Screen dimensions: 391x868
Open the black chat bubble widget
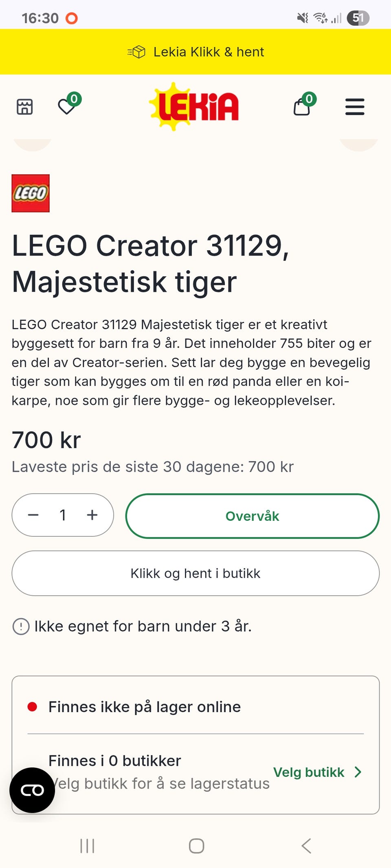[32, 790]
